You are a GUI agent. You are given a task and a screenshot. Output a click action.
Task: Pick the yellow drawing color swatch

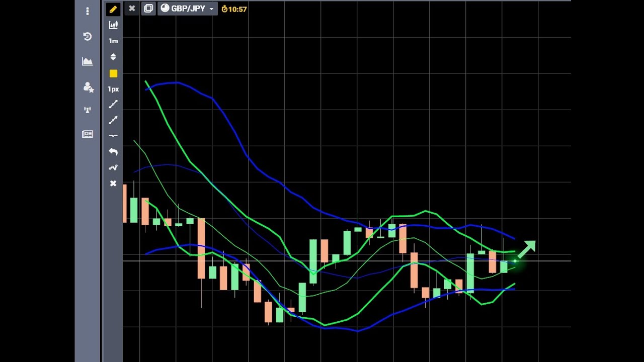[x=113, y=73]
